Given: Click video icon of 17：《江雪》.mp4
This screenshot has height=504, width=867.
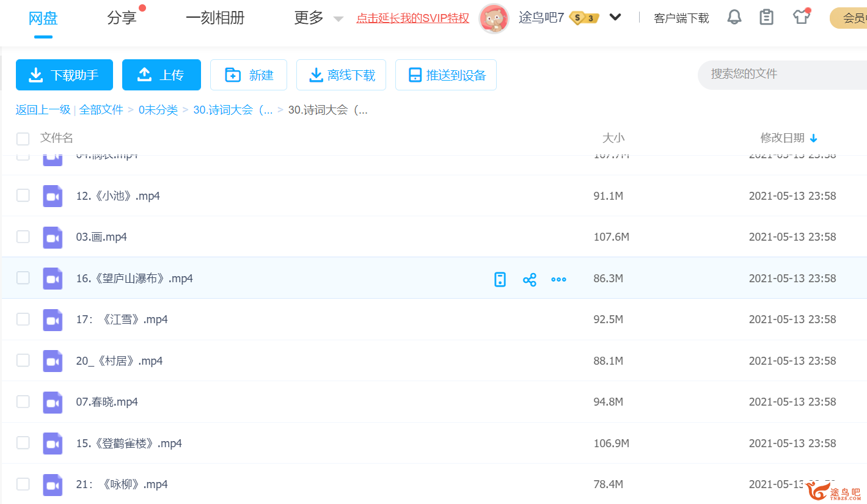Looking at the screenshot, I should point(53,320).
